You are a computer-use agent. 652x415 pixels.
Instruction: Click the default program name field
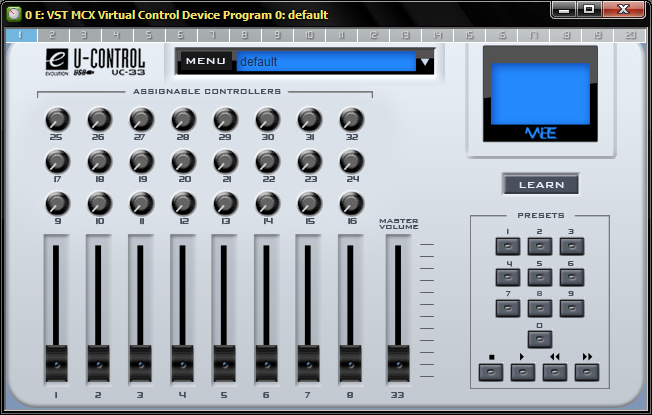[x=326, y=62]
